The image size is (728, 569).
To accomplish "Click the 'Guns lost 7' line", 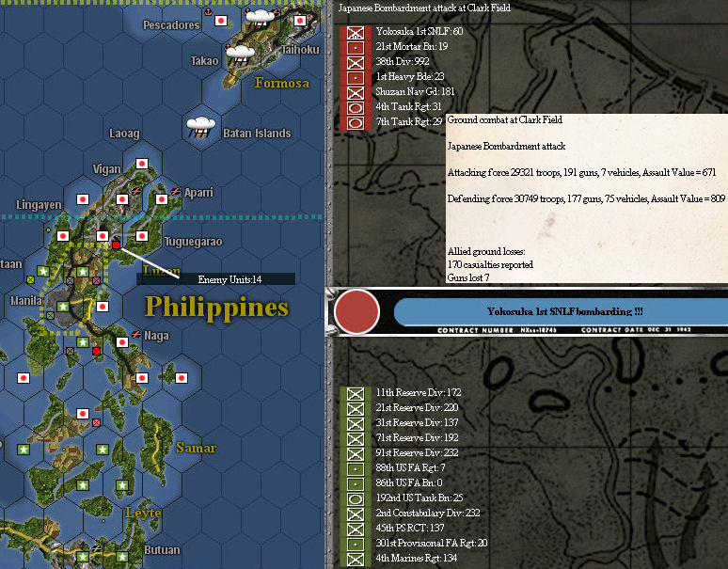I will (x=468, y=277).
